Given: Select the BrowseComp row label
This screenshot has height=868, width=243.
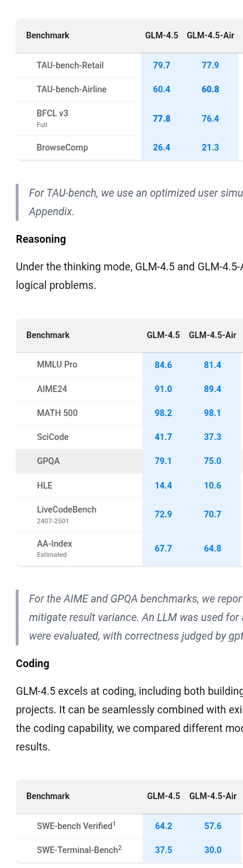Looking at the screenshot, I should tap(62, 147).
